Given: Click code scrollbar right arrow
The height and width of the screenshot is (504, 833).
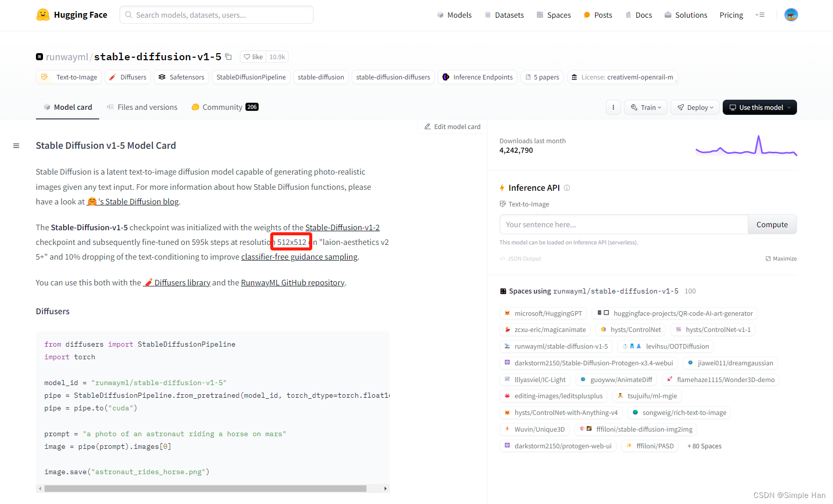Looking at the screenshot, I should (x=386, y=489).
